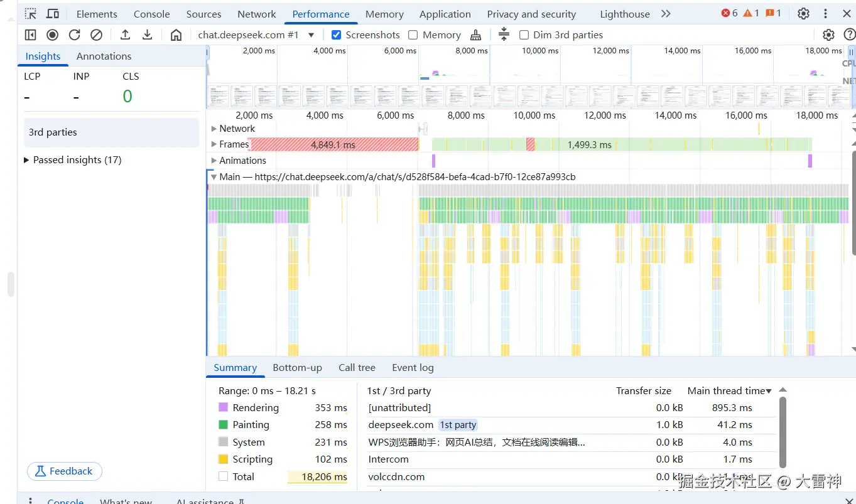Viewport: 856px width, 504px height.
Task: Toggle the Screenshots checkbox
Action: tap(336, 35)
